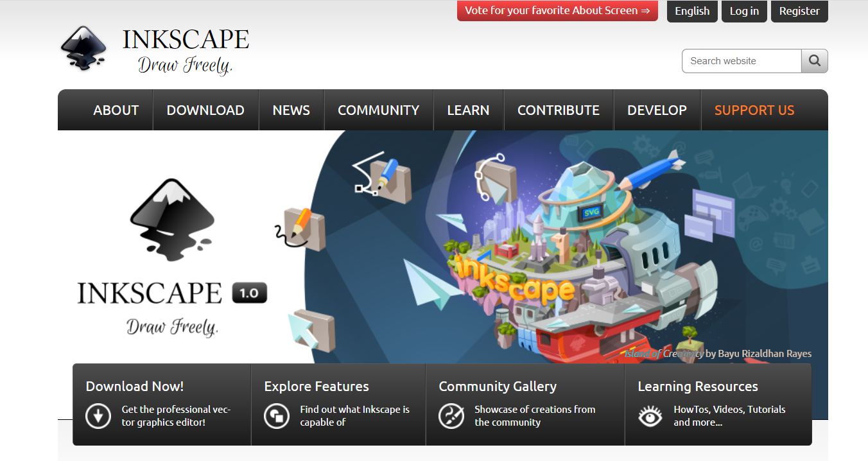
Task: Click 'Get the professional vector graphics editor!' text
Action: [x=176, y=416]
